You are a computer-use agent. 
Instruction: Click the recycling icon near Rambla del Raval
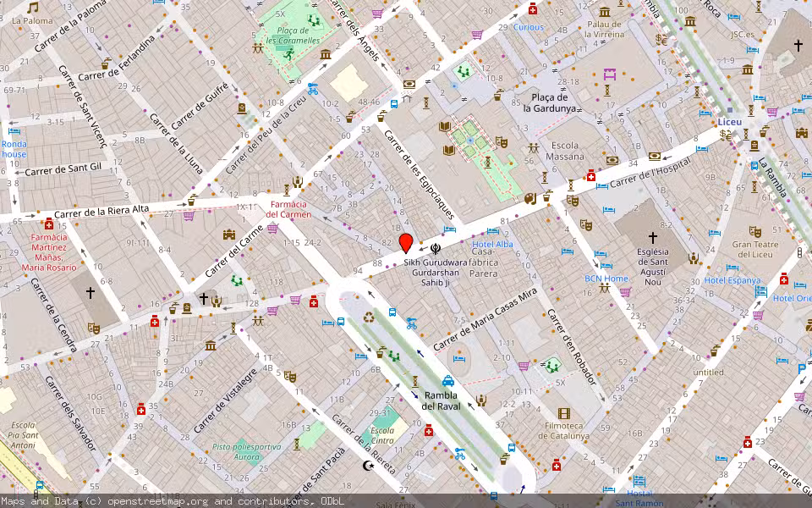[x=367, y=317]
